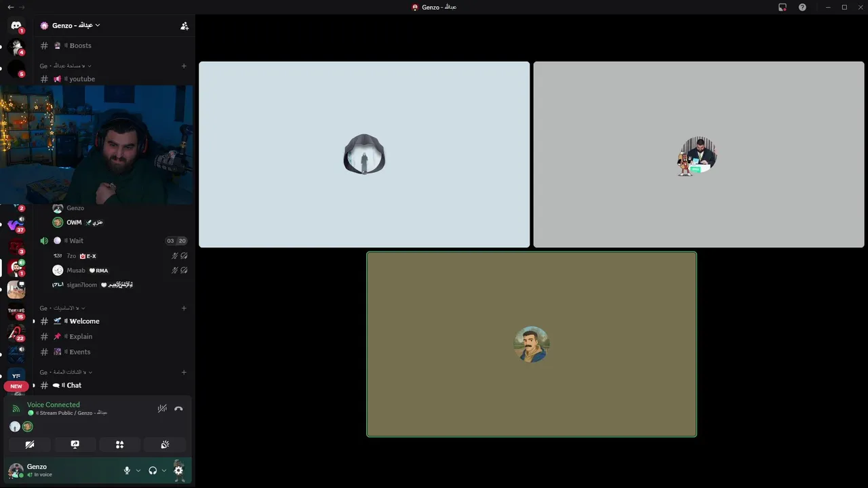Open the Help question mark icon

click(x=802, y=7)
